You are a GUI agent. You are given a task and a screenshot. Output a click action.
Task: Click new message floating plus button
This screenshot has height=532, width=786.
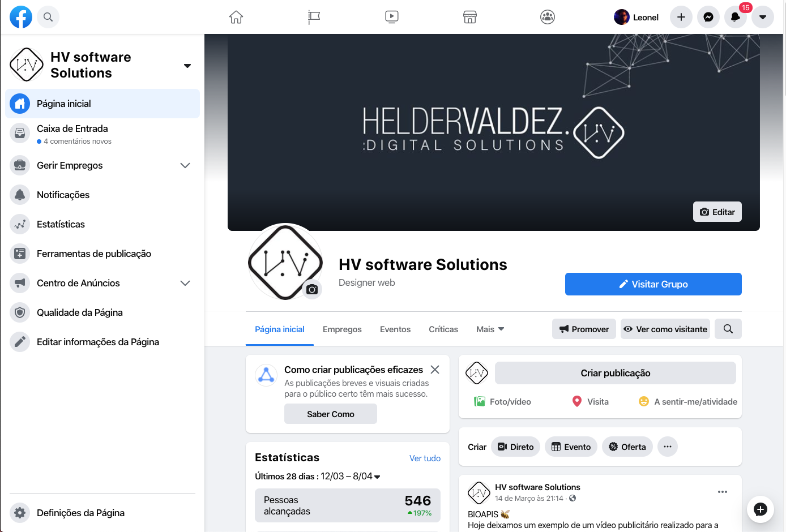coord(761,509)
